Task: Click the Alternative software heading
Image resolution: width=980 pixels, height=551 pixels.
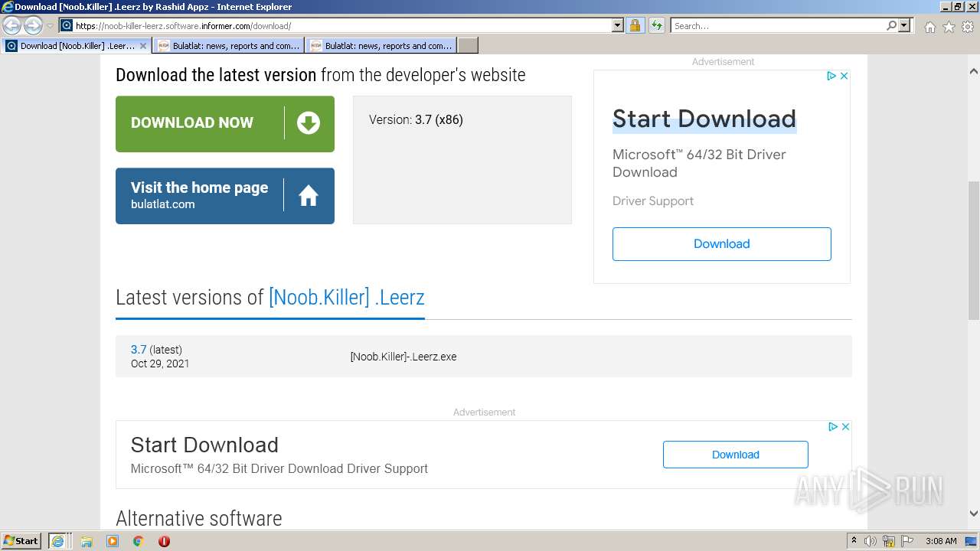Action: [199, 518]
